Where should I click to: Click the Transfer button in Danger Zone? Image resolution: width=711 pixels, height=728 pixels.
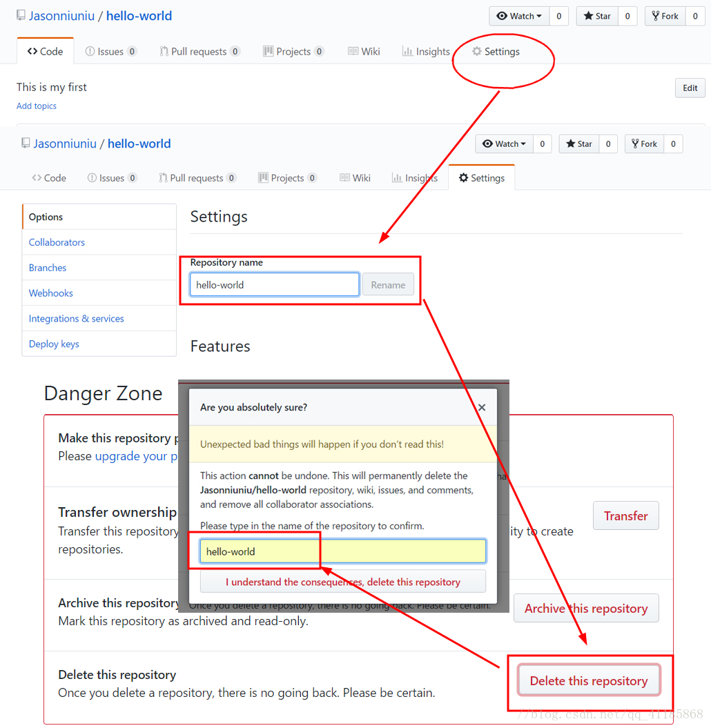tap(626, 515)
